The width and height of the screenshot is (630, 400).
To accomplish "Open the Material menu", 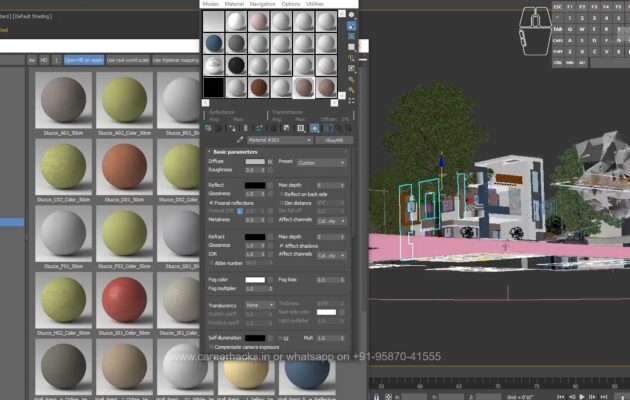I will tap(234, 4).
